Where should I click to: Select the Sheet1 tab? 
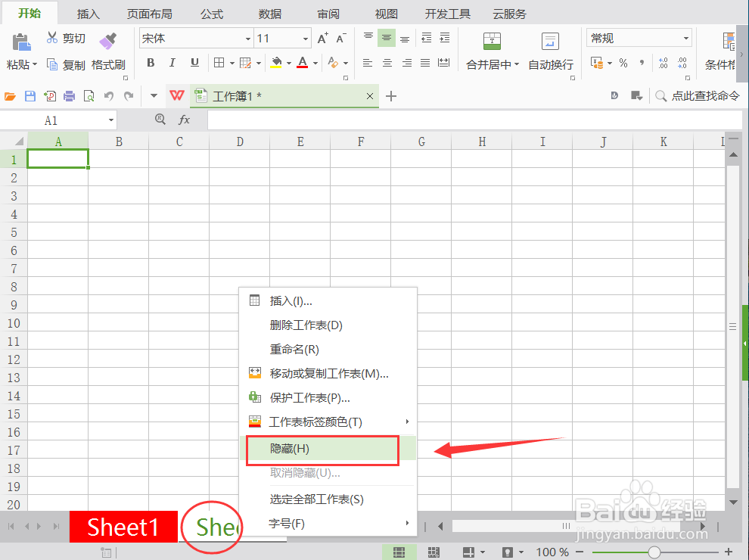(123, 527)
